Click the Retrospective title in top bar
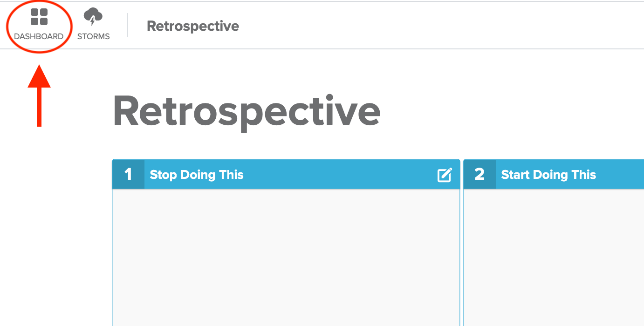Screen dimensions: 644x326 pyautogui.click(x=193, y=26)
